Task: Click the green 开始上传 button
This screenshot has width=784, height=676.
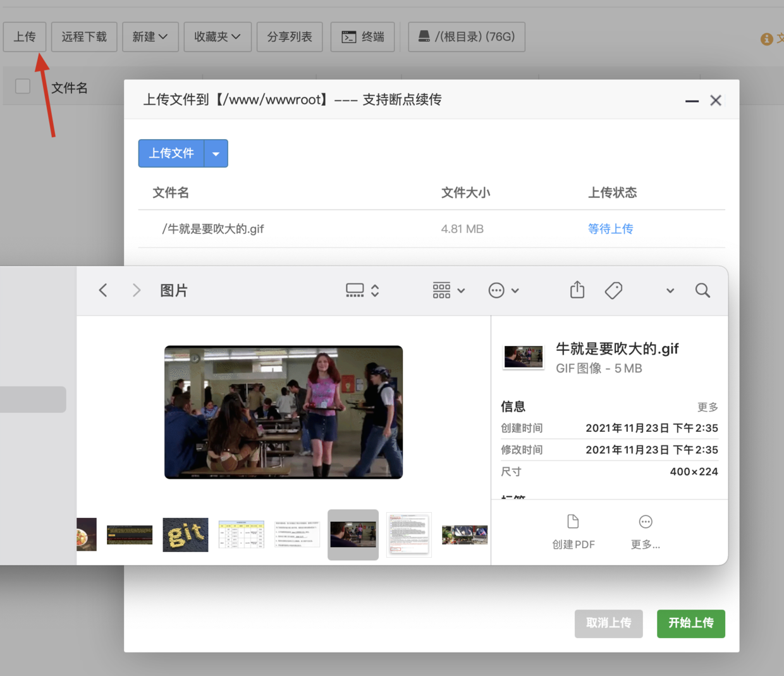Action: (x=690, y=624)
